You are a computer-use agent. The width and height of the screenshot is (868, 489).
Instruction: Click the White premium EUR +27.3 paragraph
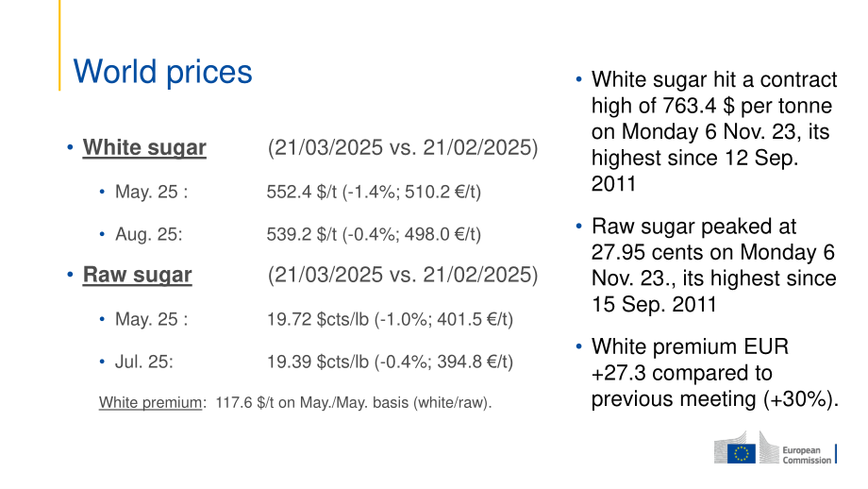tap(714, 373)
